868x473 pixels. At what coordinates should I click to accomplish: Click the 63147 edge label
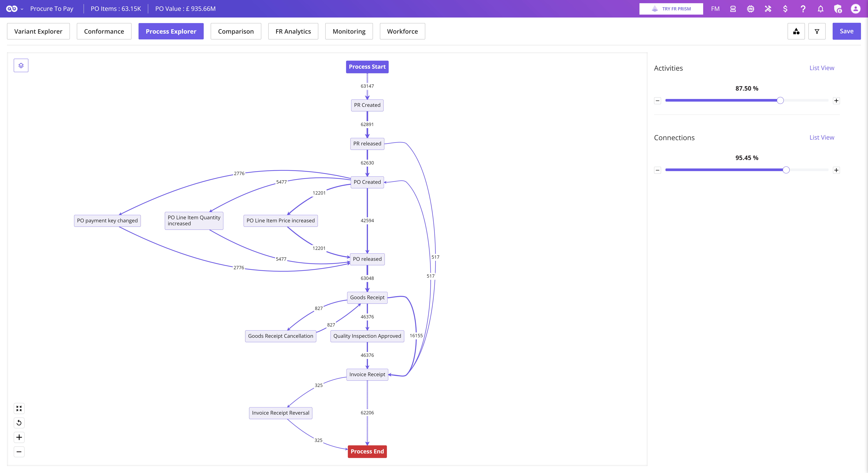[367, 86]
